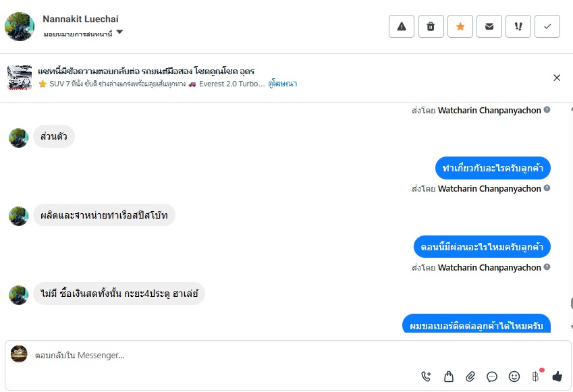Mark conversation as spam with warning icon

click(x=402, y=26)
